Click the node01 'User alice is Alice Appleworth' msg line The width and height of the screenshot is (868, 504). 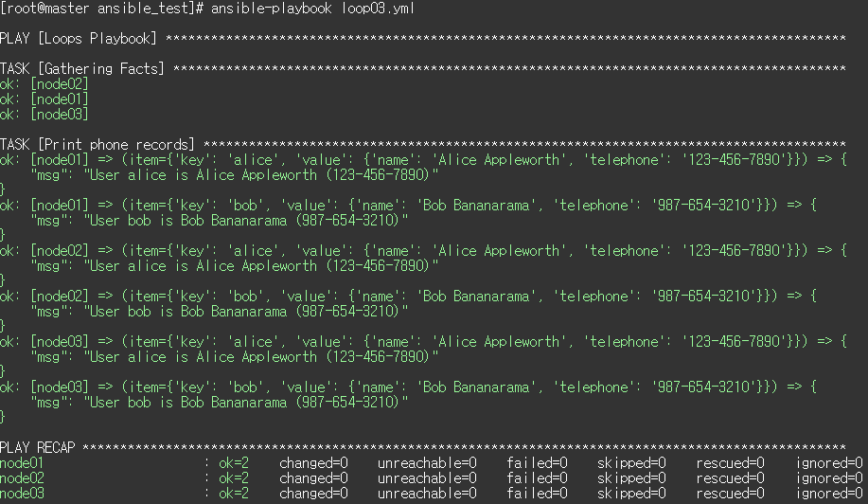[x=235, y=175]
